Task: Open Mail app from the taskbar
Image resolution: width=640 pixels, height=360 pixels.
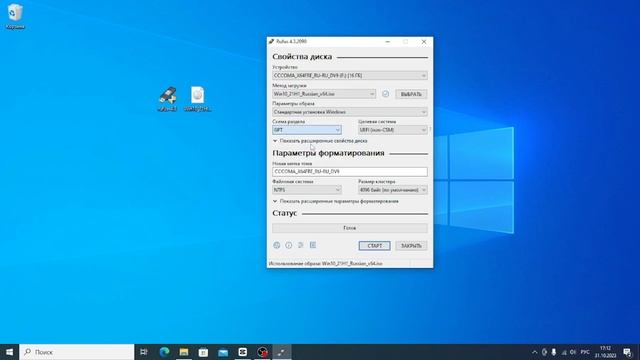Action: [x=223, y=352]
